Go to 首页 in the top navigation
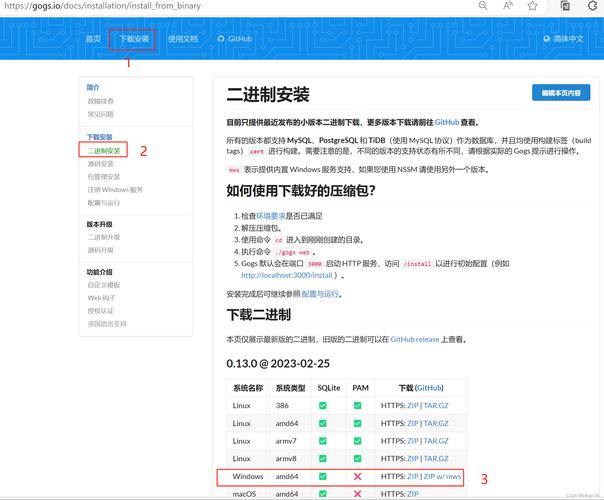 [x=93, y=39]
